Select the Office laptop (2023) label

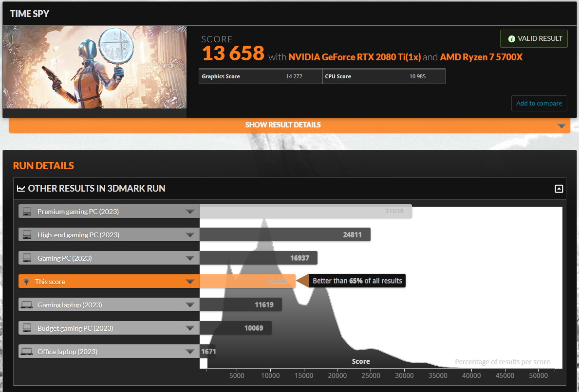click(x=67, y=352)
